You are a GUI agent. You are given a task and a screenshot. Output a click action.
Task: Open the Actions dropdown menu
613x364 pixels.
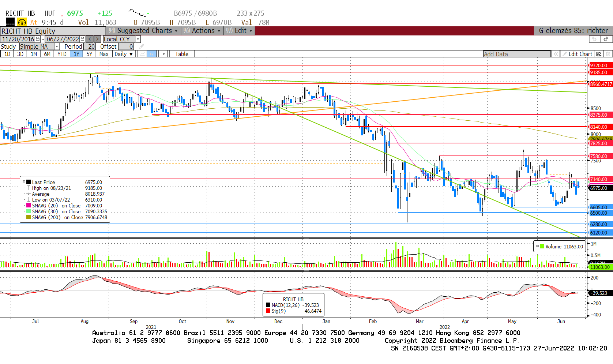tap(202, 31)
